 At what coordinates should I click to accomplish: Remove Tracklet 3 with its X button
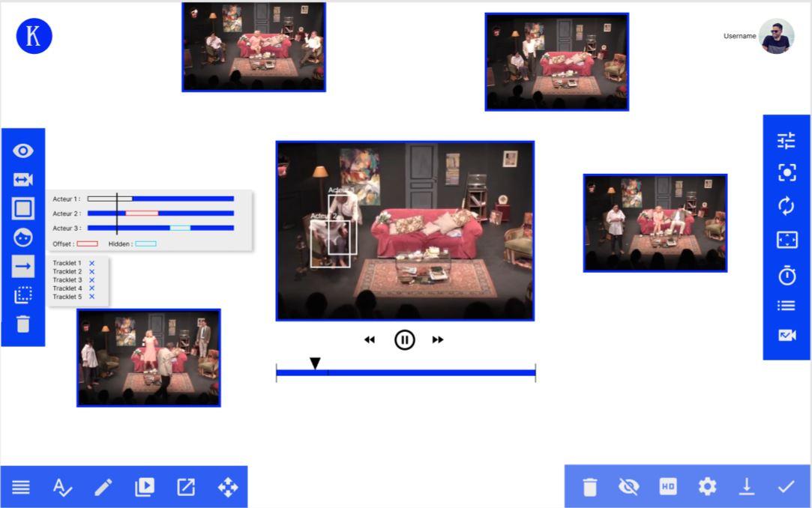pos(92,280)
